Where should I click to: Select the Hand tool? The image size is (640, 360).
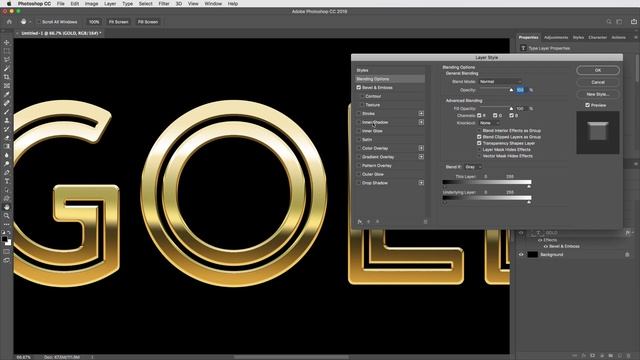coord(7,207)
